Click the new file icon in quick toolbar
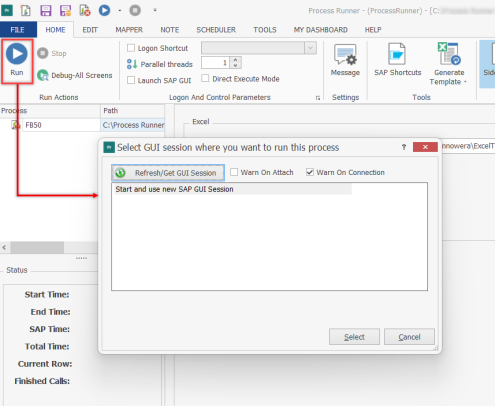 coord(26,10)
